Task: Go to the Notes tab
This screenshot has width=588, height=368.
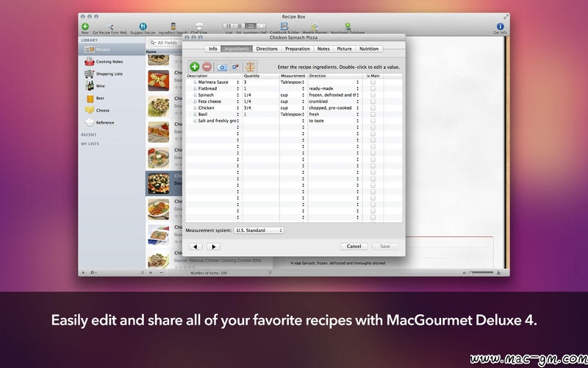Action: 323,49
